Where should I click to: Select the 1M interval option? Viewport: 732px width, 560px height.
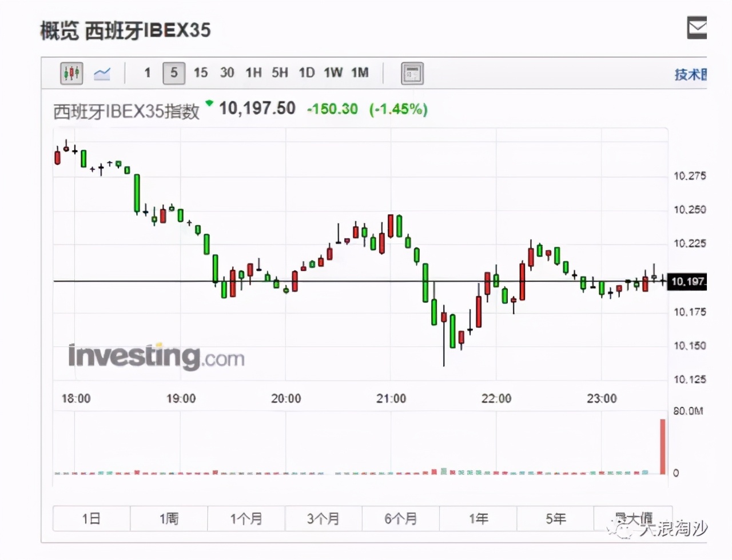pos(360,73)
